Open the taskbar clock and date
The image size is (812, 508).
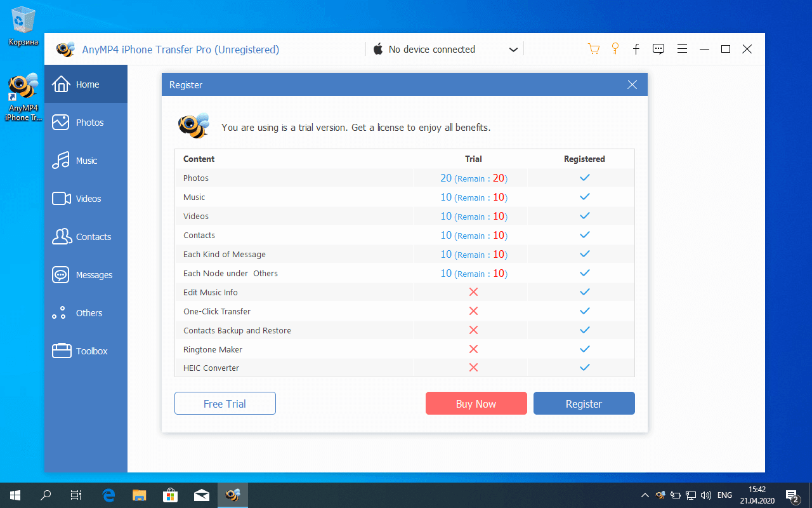click(x=757, y=495)
